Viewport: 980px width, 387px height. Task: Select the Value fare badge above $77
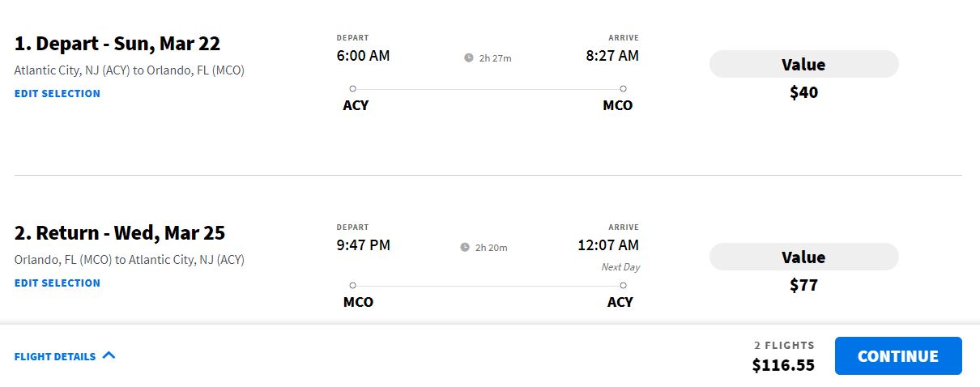[x=803, y=257]
